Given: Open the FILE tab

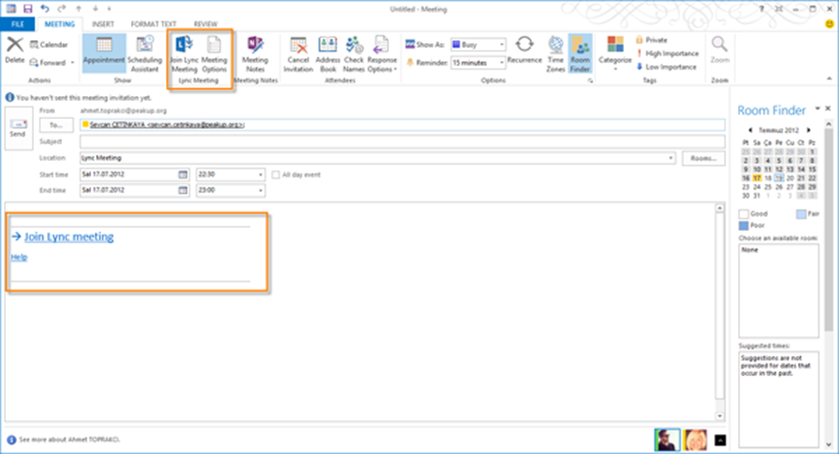Looking at the screenshot, I should (x=17, y=24).
